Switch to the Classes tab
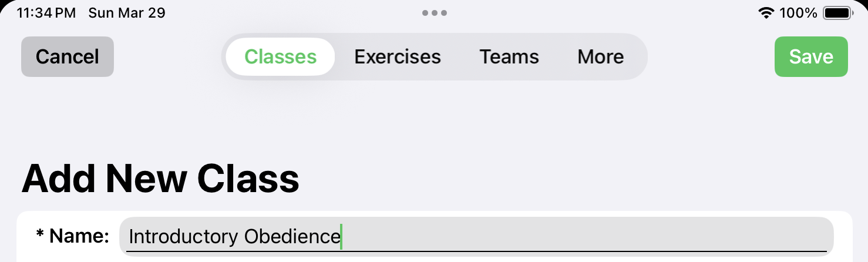The width and height of the screenshot is (868, 262). click(280, 57)
